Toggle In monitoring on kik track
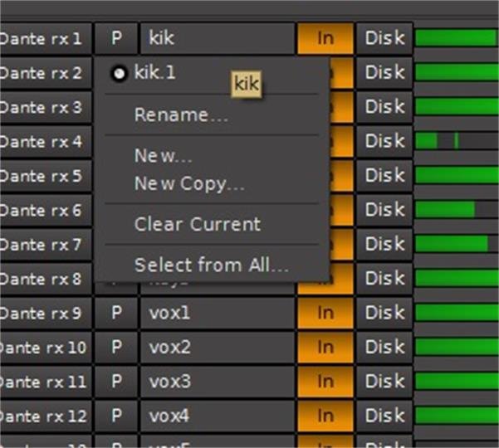Image resolution: width=499 pixels, height=448 pixels. 325,38
